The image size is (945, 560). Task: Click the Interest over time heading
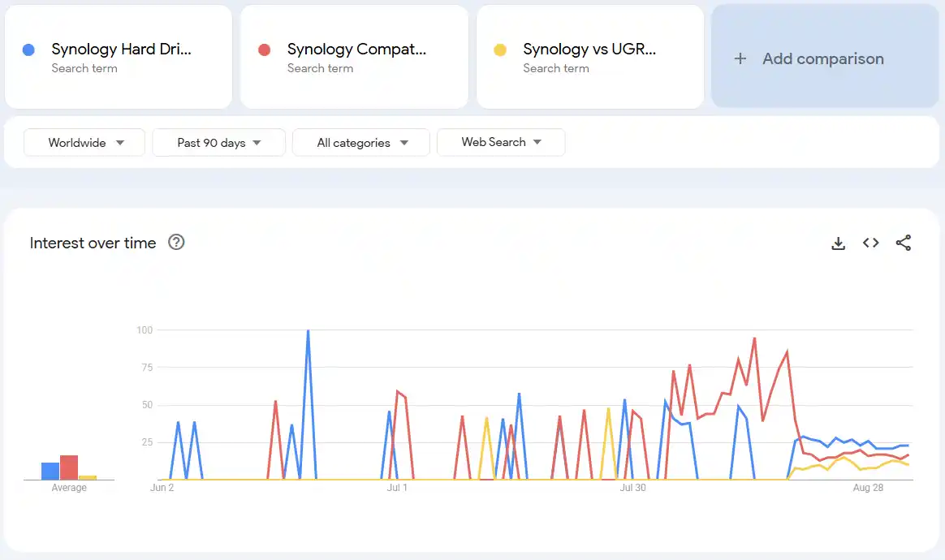(x=93, y=243)
